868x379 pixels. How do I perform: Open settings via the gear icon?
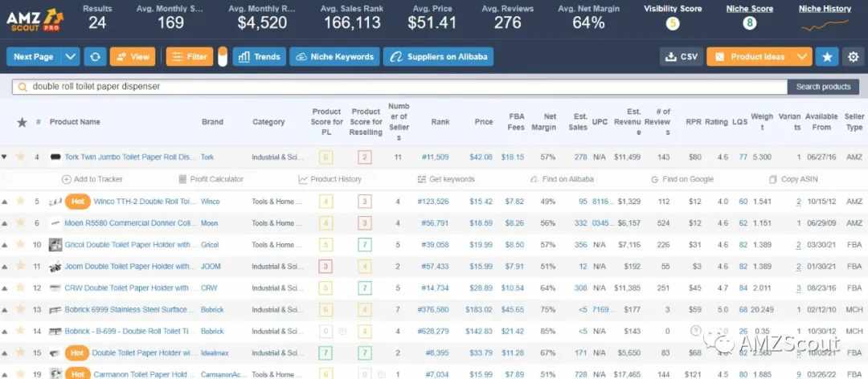coord(853,56)
